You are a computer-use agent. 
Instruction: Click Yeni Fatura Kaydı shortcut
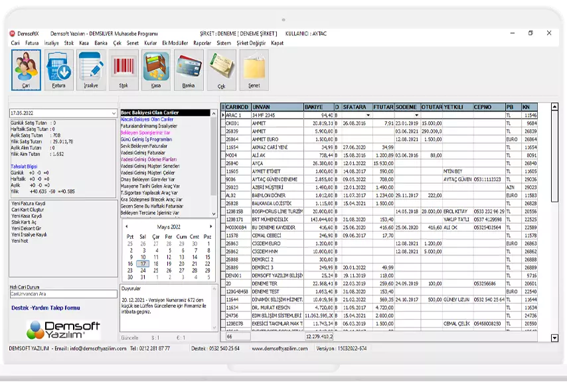[x=29, y=204]
